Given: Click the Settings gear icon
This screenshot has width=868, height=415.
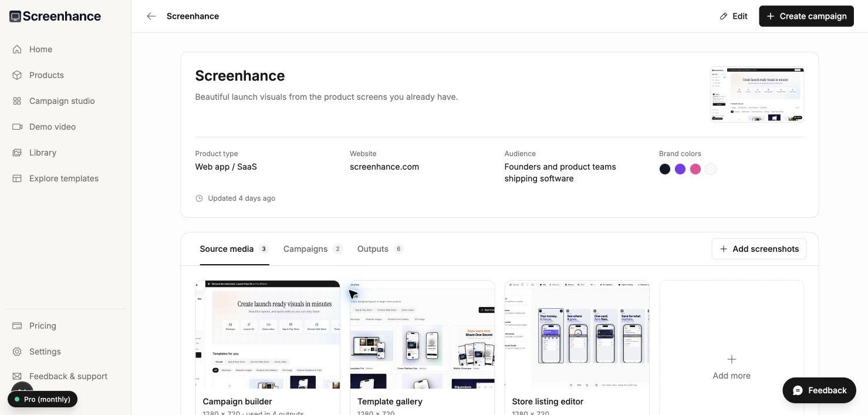Looking at the screenshot, I should [17, 352].
